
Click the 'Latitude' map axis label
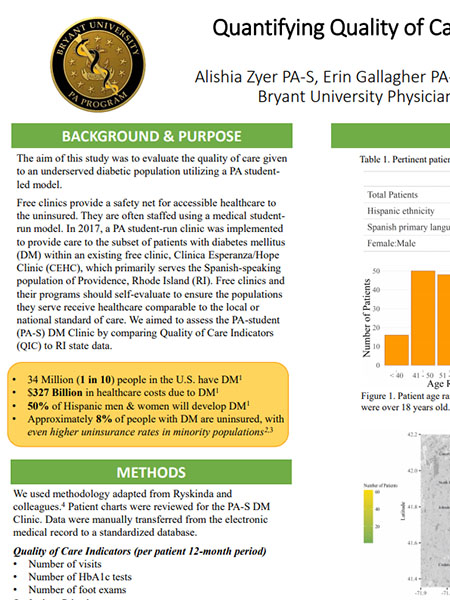[402, 510]
